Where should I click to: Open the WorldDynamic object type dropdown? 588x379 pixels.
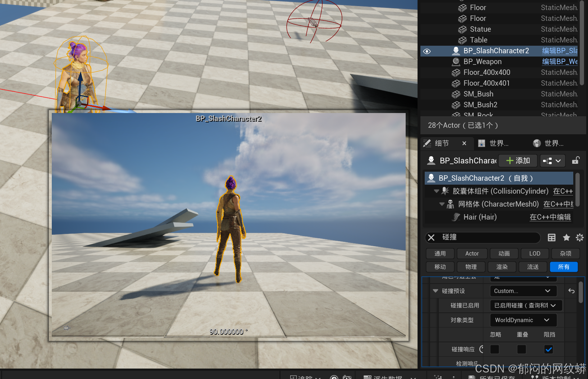(x=523, y=320)
